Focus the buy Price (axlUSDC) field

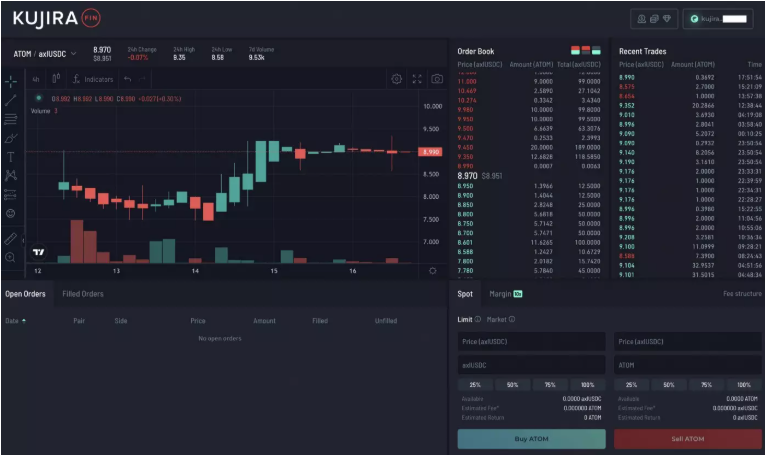coord(531,341)
